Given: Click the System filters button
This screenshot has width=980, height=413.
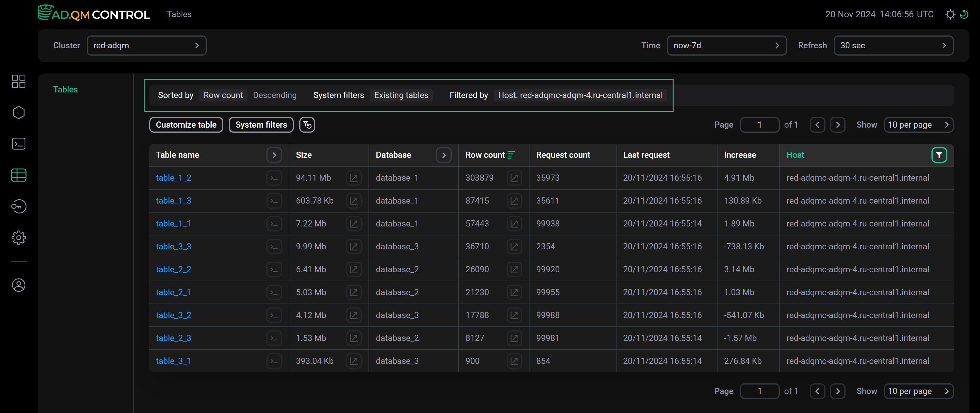Looking at the screenshot, I should (261, 125).
